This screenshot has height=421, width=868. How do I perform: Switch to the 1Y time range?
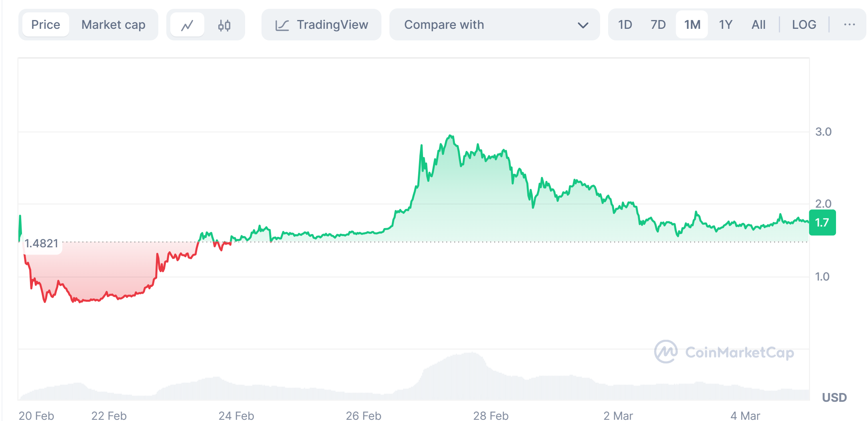click(725, 25)
